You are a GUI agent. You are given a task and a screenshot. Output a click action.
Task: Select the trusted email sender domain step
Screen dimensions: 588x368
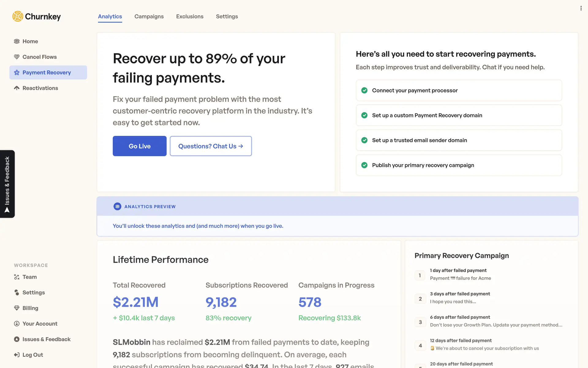(x=459, y=140)
